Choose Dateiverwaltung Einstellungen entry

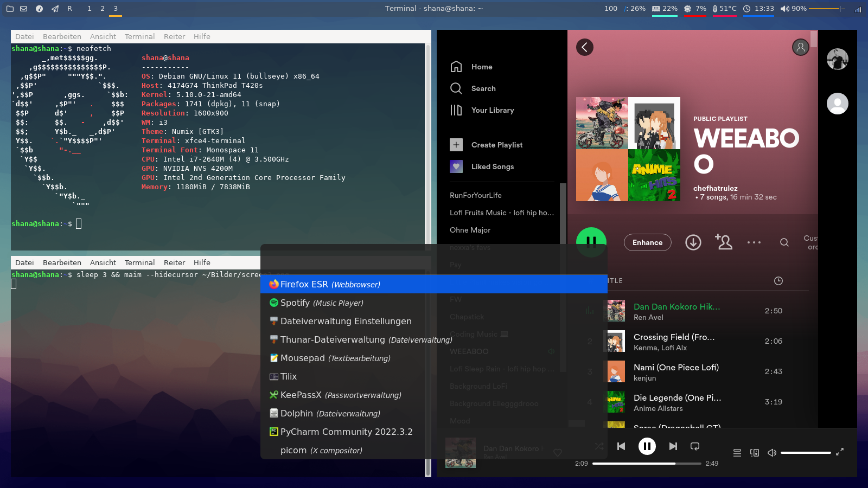[434, 321]
